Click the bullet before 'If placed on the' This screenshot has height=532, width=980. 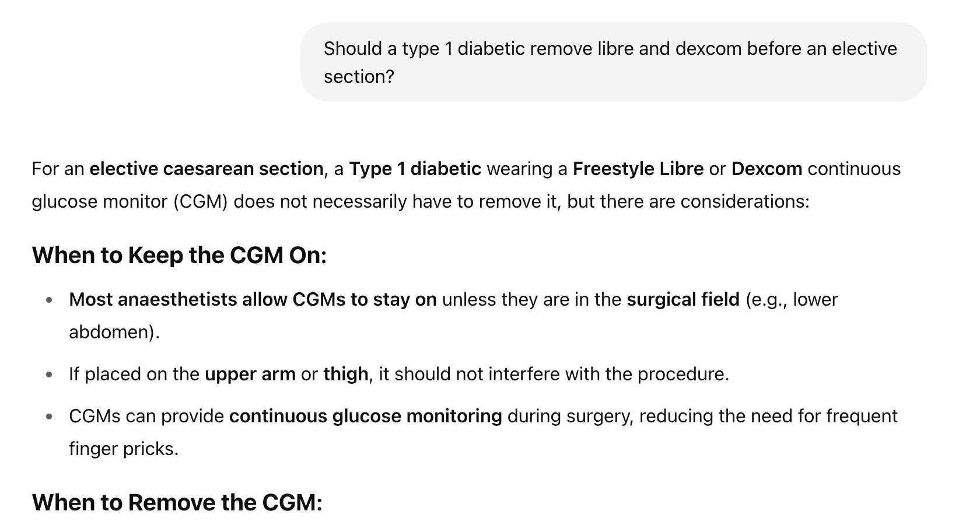pos(50,375)
